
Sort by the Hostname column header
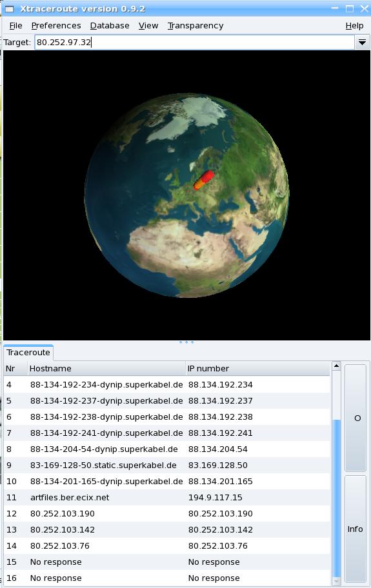[x=106, y=369]
